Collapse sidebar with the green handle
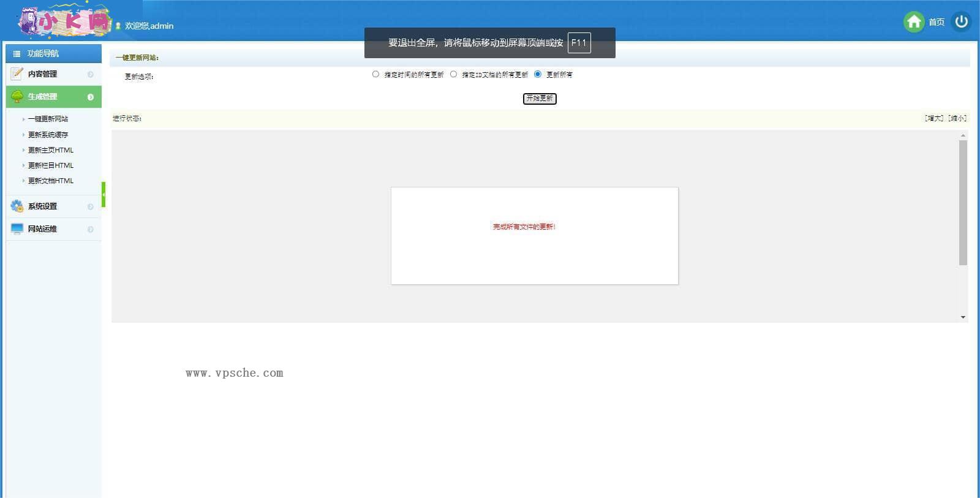Viewport: 980px width, 498px height. (104, 194)
